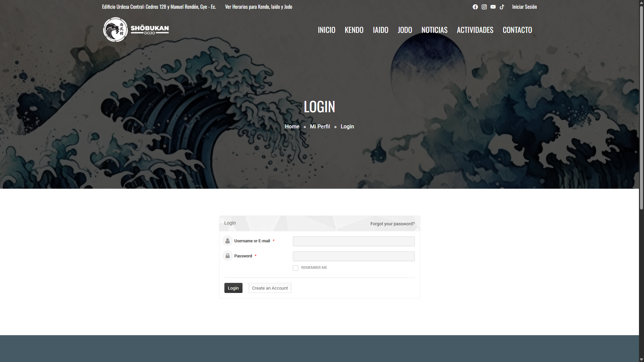Follow the Forgot your password link
The width and height of the screenshot is (644, 362).
[x=392, y=224]
